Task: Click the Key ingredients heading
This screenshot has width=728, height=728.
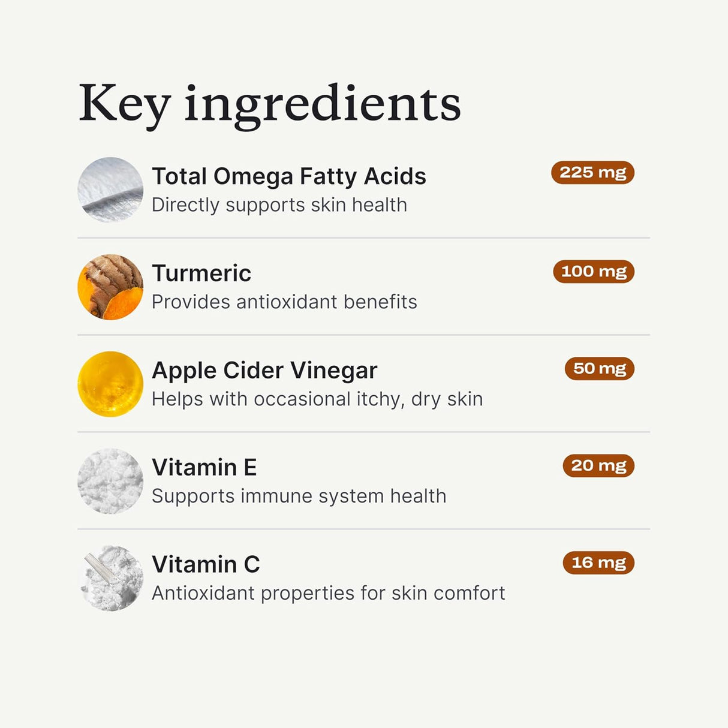Action: 270,104
